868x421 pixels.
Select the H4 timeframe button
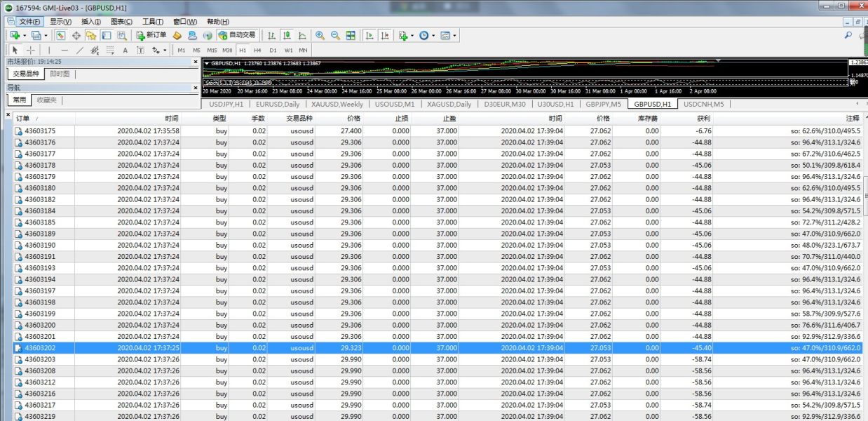(257, 51)
